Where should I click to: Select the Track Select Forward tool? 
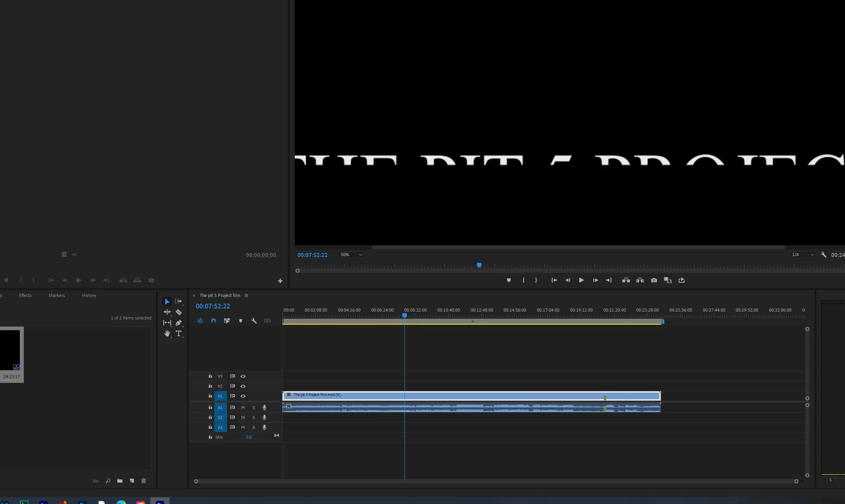click(x=179, y=302)
